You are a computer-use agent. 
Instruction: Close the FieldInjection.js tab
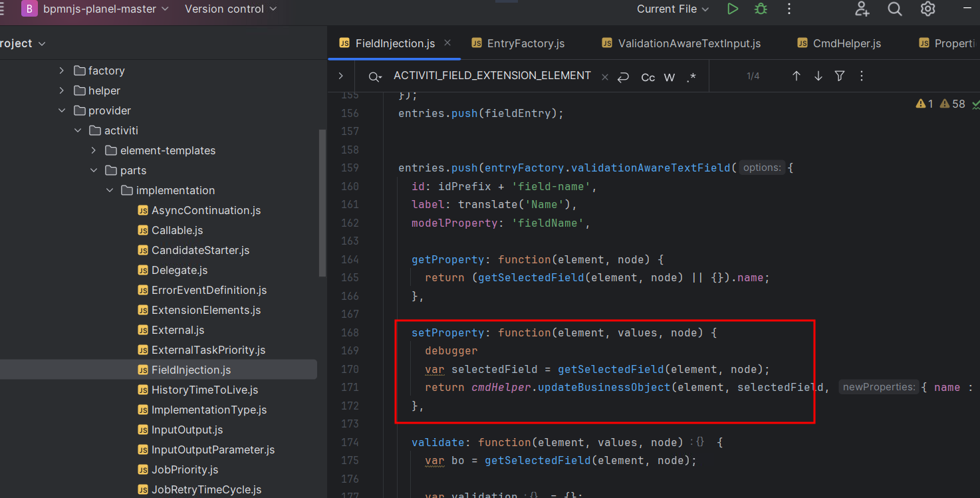[x=447, y=43]
